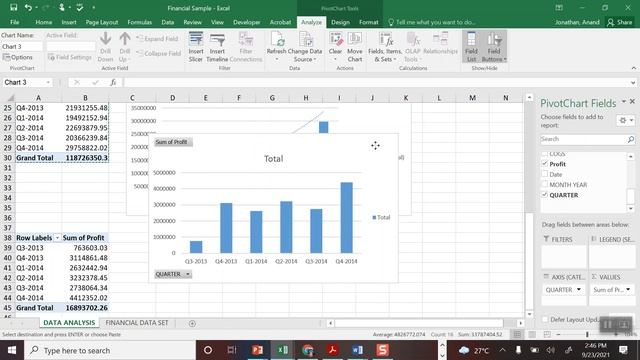Viewport: 640px width, 360px height.
Task: Open Change Data Source
Action: pyautogui.click(x=305, y=47)
